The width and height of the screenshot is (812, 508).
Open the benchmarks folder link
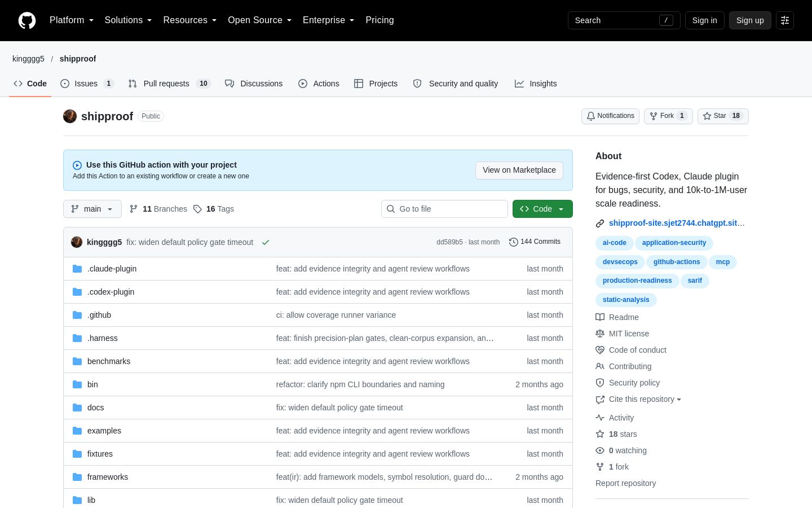pos(109,361)
